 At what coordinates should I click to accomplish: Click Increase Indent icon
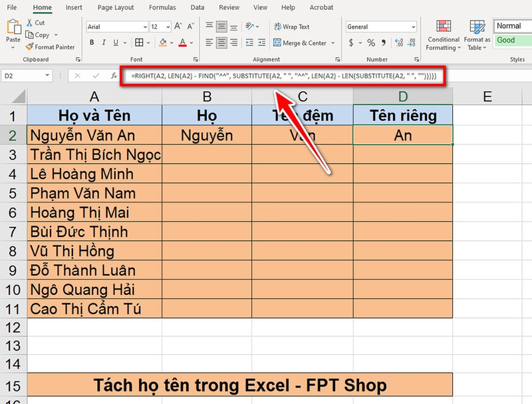[261, 43]
